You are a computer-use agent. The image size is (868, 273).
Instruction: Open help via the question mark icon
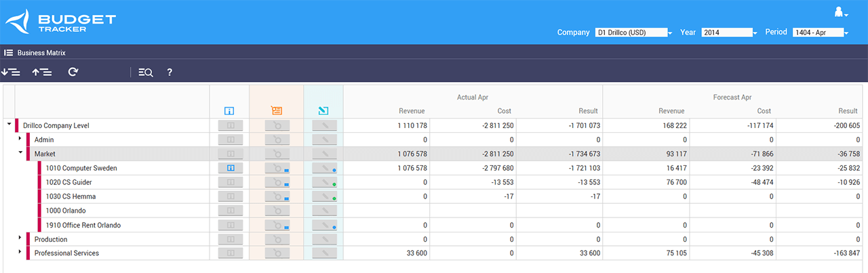[x=170, y=72]
